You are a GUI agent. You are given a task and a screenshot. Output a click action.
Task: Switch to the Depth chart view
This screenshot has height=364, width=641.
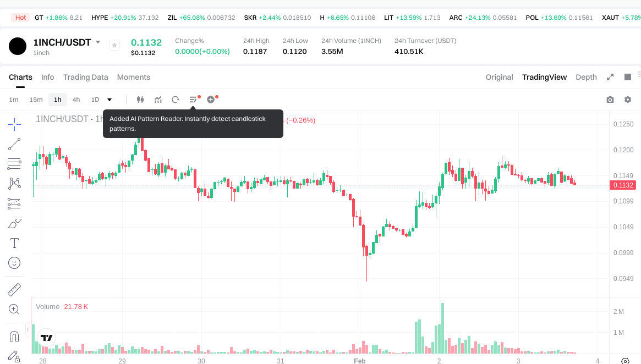click(x=586, y=77)
